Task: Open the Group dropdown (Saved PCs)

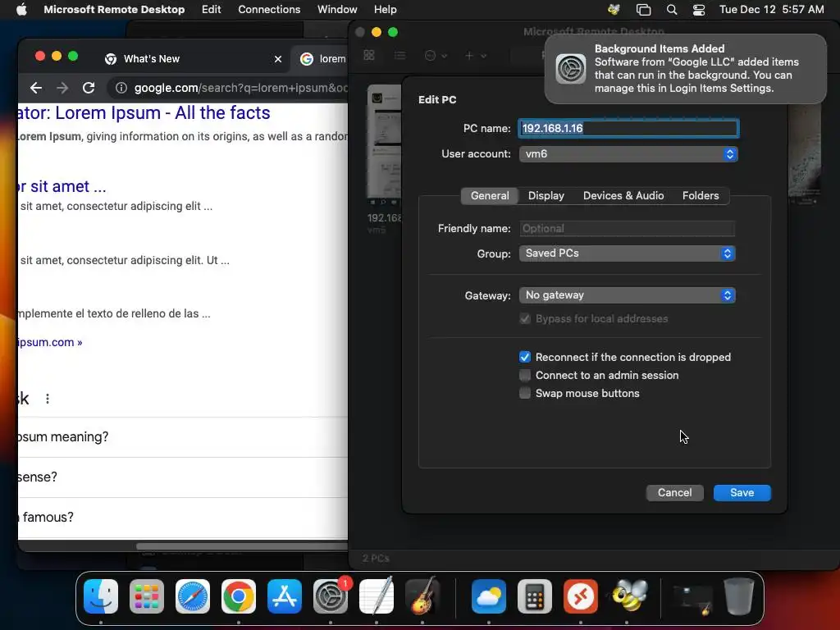Action: tap(628, 253)
